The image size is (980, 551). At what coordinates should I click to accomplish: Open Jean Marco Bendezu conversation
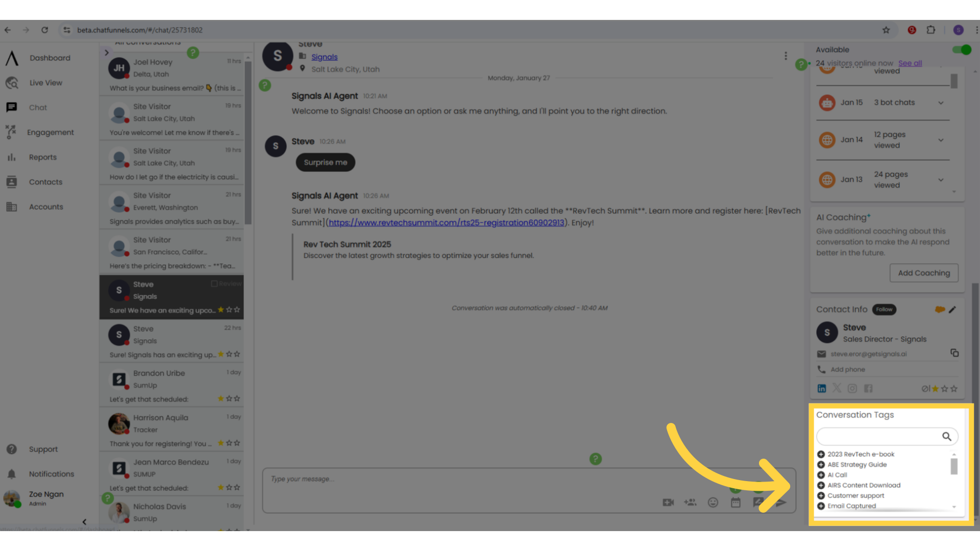[171, 474]
